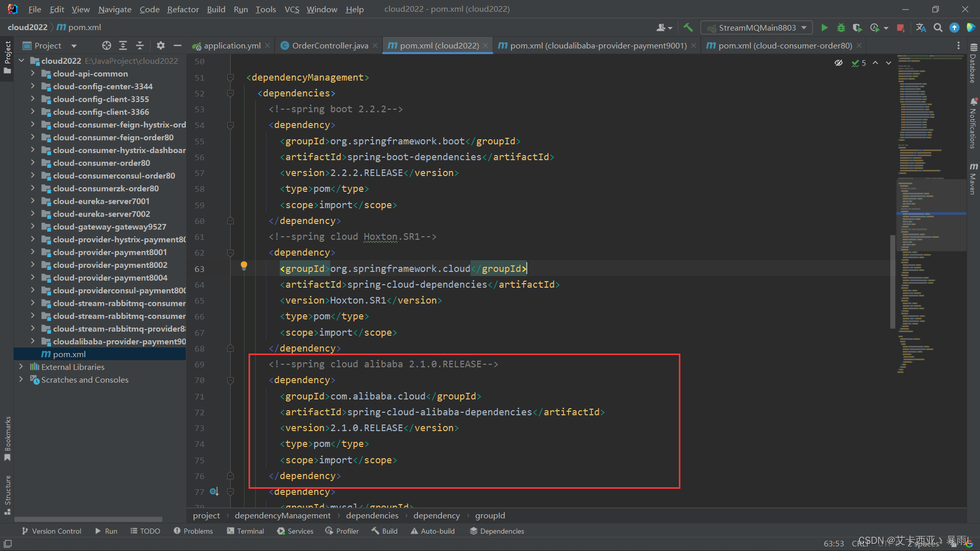Image resolution: width=980 pixels, height=551 pixels.
Task: Open Problems tool window
Action: [x=193, y=531]
